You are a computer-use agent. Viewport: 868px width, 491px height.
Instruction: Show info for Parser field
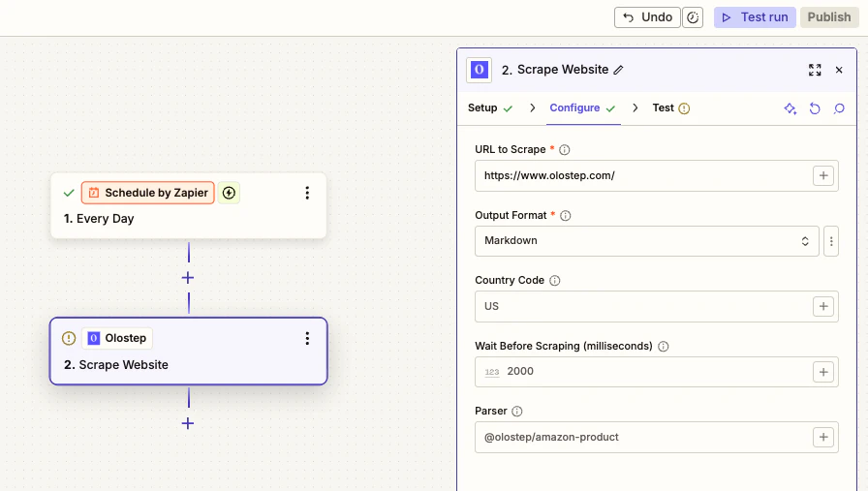(x=516, y=412)
